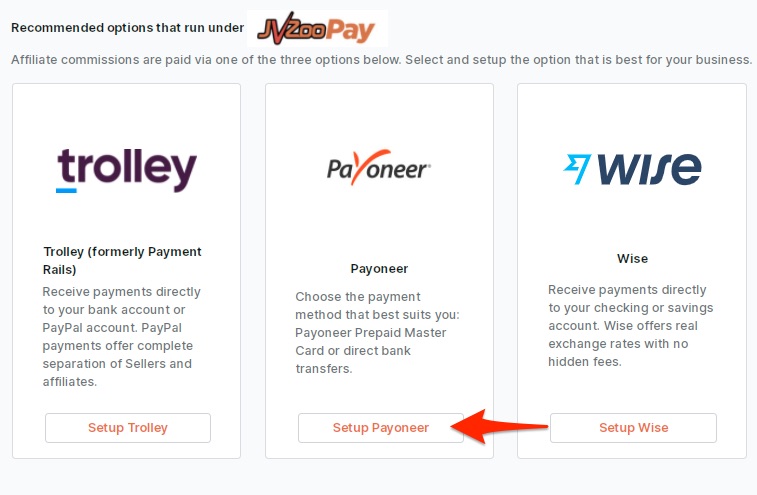Click the blue underline mark beneath Trolley logo
Image resolution: width=757 pixels, height=495 pixels.
pyautogui.click(x=66, y=190)
